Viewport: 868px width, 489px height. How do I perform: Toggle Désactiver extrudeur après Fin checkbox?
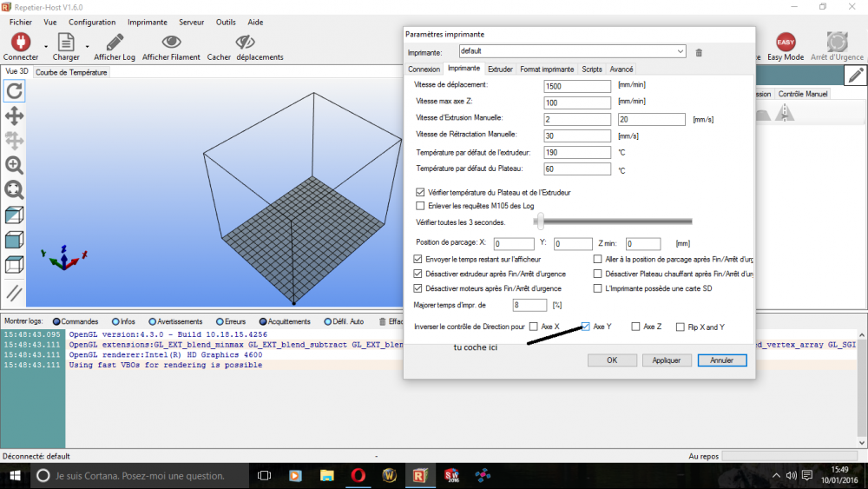tap(418, 274)
